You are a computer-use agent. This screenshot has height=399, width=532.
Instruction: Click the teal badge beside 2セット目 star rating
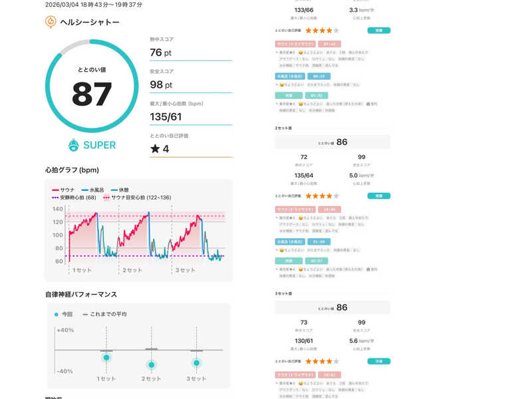pos(378,196)
